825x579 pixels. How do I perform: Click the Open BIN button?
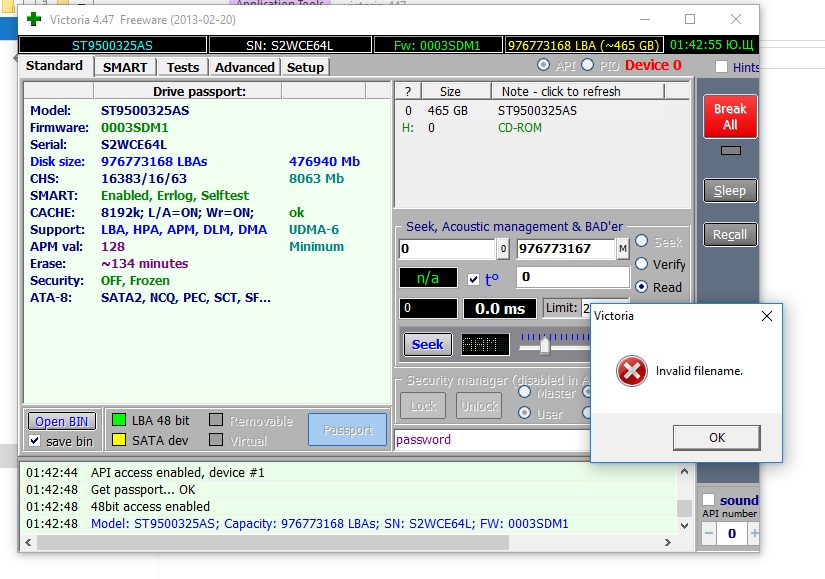pos(62,421)
